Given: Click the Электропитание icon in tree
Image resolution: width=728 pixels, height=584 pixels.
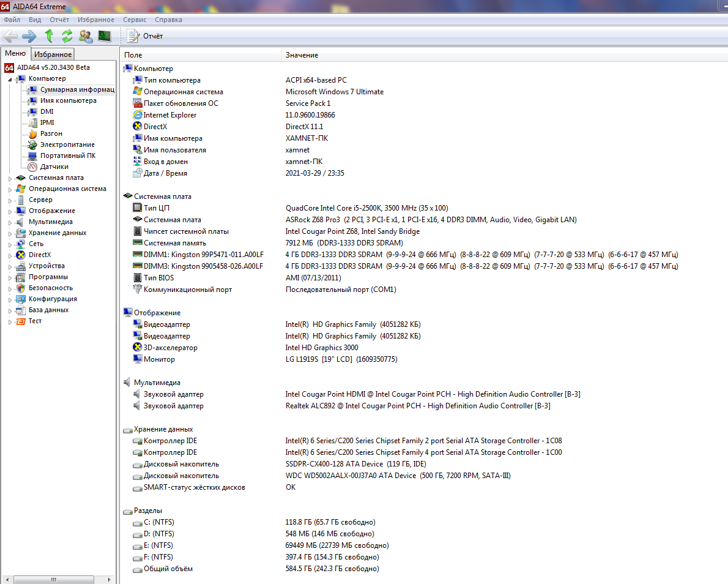Looking at the screenshot, I should point(32,145).
